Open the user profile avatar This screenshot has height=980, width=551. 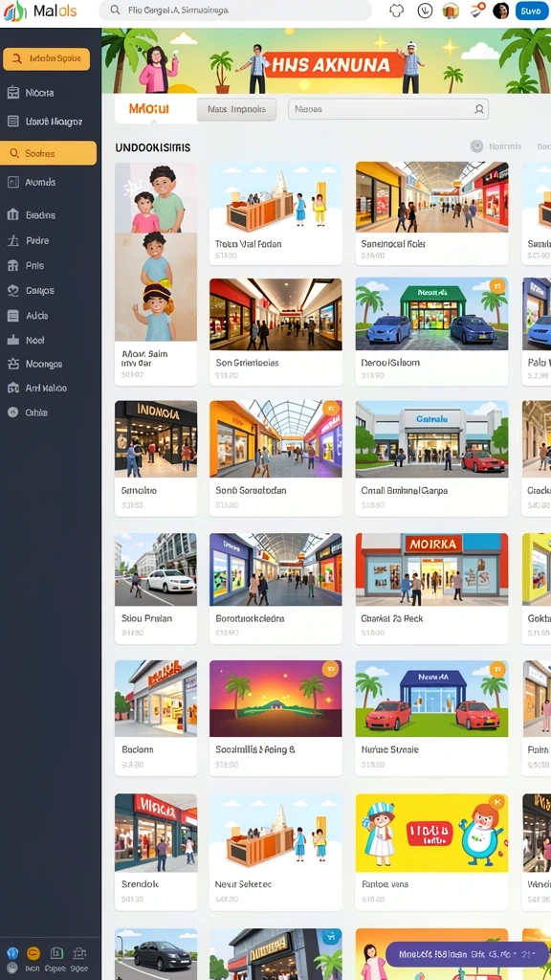(500, 11)
